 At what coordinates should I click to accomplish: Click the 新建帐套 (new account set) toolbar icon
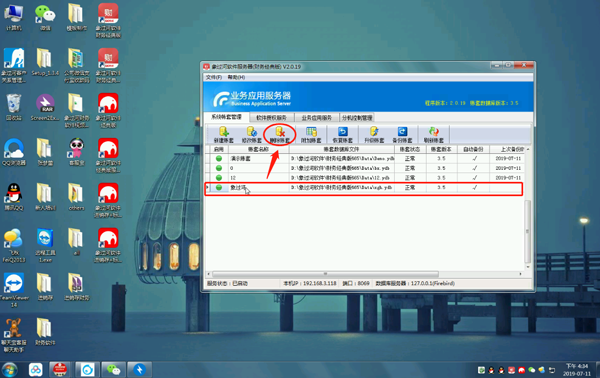tap(222, 135)
